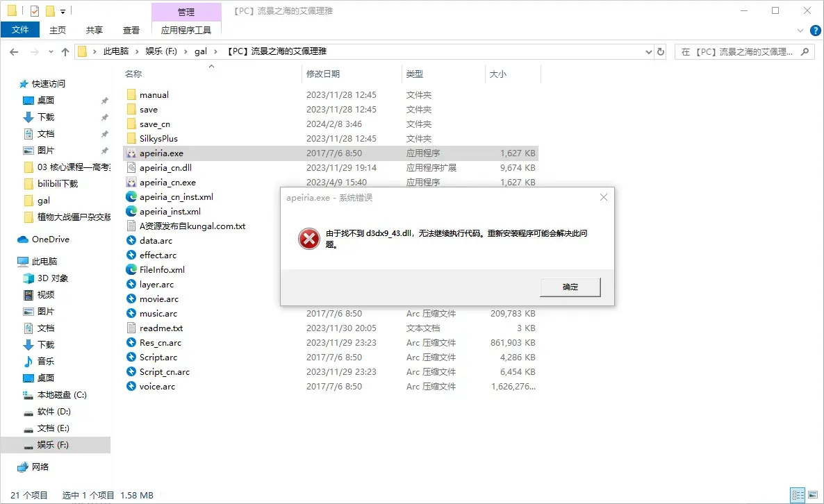Image resolution: width=824 pixels, height=504 pixels.
Task: Click the readme.txt document icon
Action: 131,328
